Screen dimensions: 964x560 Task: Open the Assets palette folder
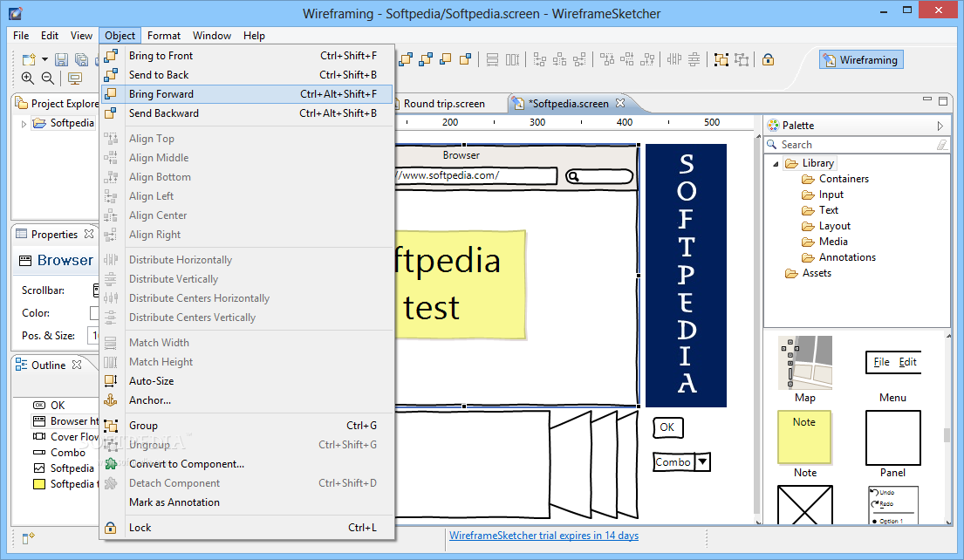point(809,273)
